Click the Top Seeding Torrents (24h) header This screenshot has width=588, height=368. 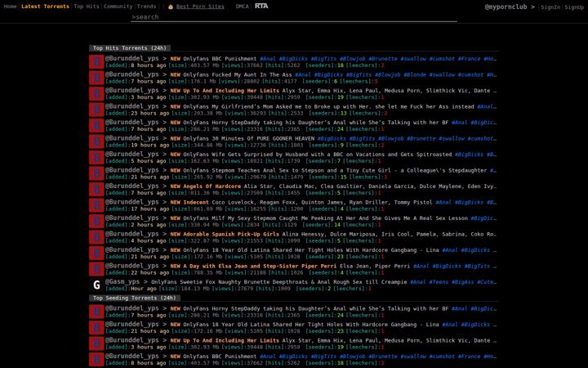click(135, 298)
